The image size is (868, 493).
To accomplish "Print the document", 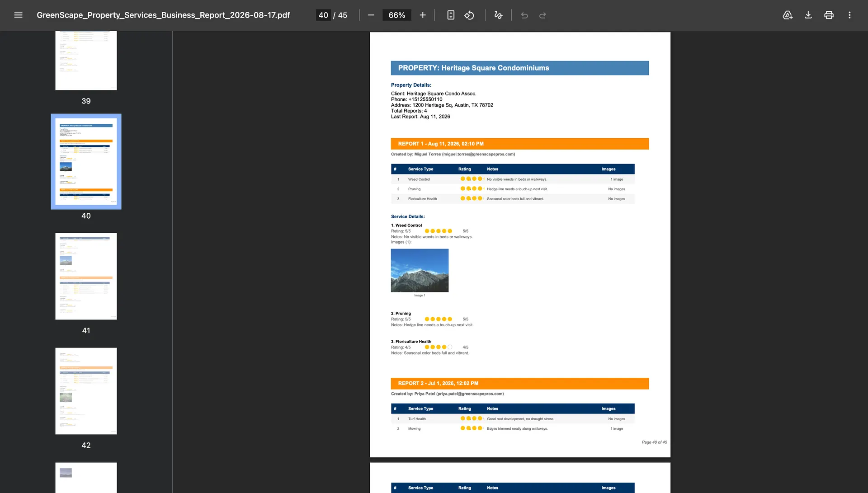I will coord(829,15).
